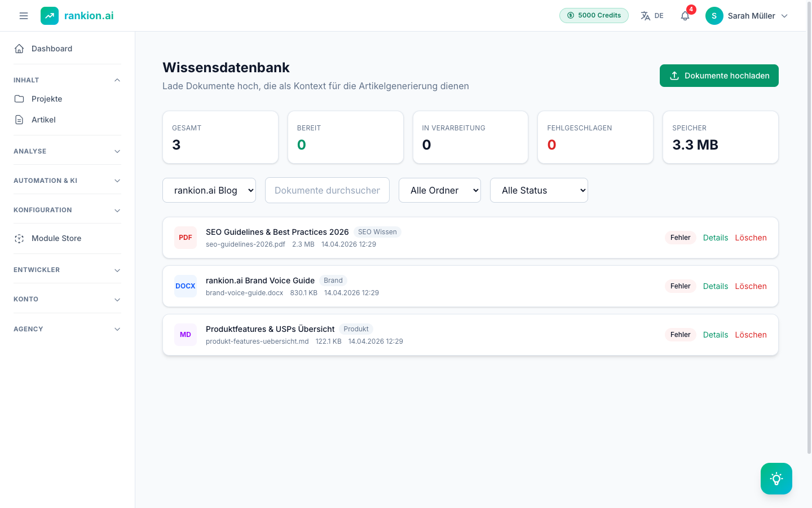Click the GESAMT stat card

tap(220, 137)
